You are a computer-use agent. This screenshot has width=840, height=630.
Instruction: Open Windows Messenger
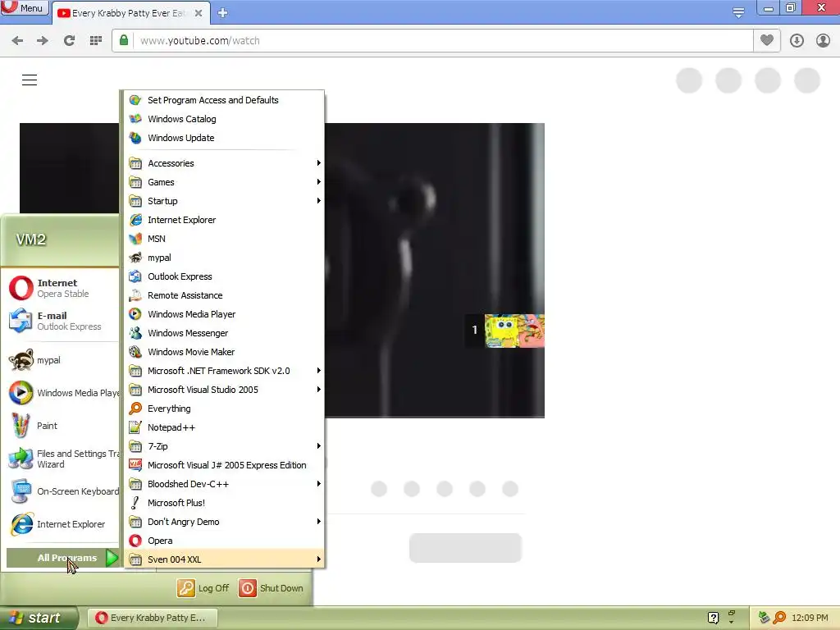pyautogui.click(x=223, y=333)
